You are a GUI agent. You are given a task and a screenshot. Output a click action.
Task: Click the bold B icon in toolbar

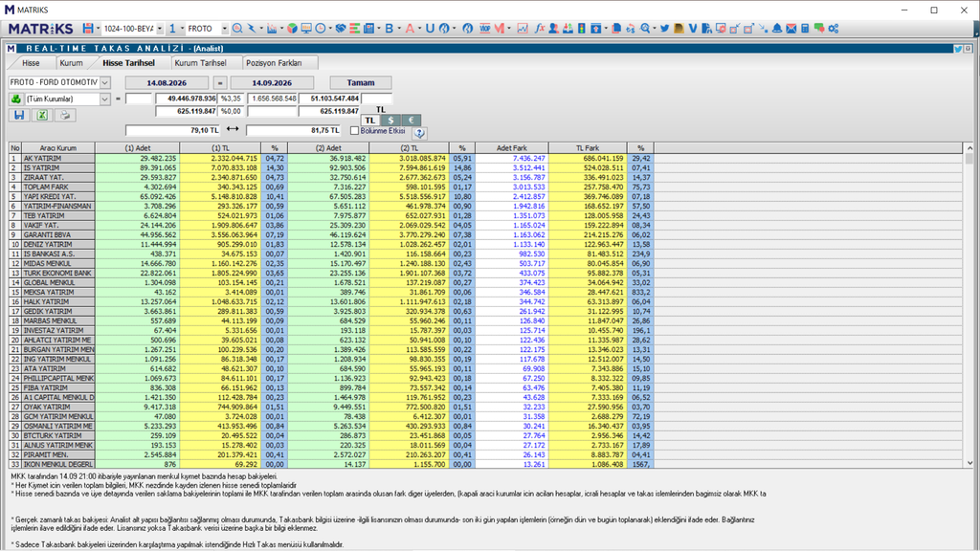(389, 28)
